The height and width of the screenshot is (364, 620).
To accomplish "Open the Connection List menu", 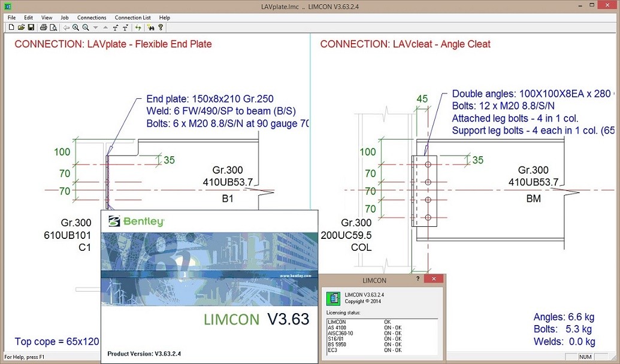I will pos(133,17).
